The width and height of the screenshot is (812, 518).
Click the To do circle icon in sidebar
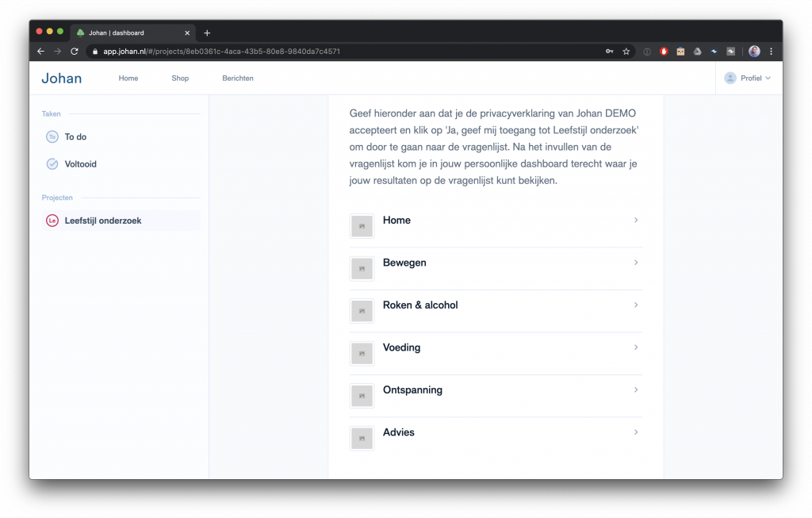(52, 136)
